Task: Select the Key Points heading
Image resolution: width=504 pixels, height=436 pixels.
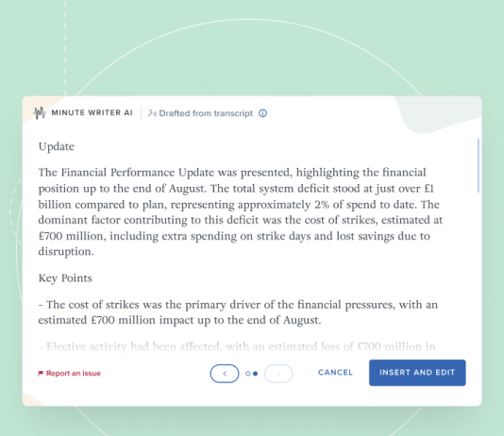Action: 65,277
